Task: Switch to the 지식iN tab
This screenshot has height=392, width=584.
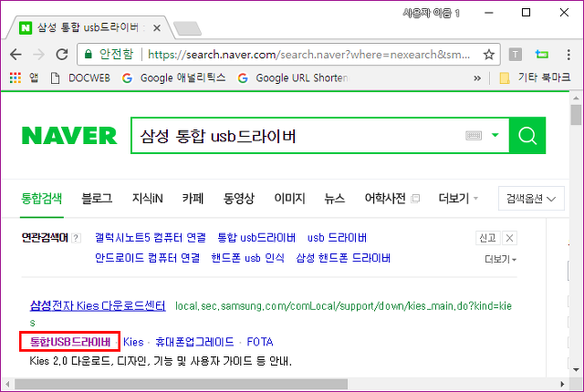Action: (148, 199)
